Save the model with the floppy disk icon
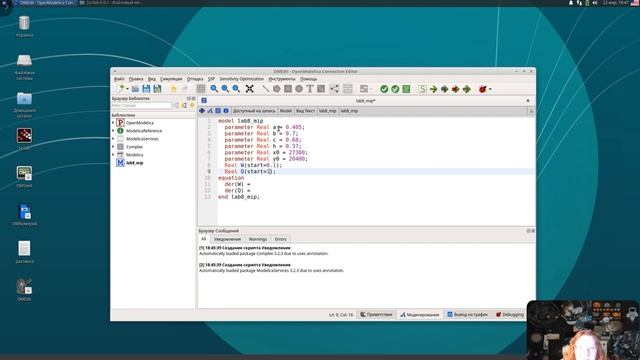 [146, 89]
